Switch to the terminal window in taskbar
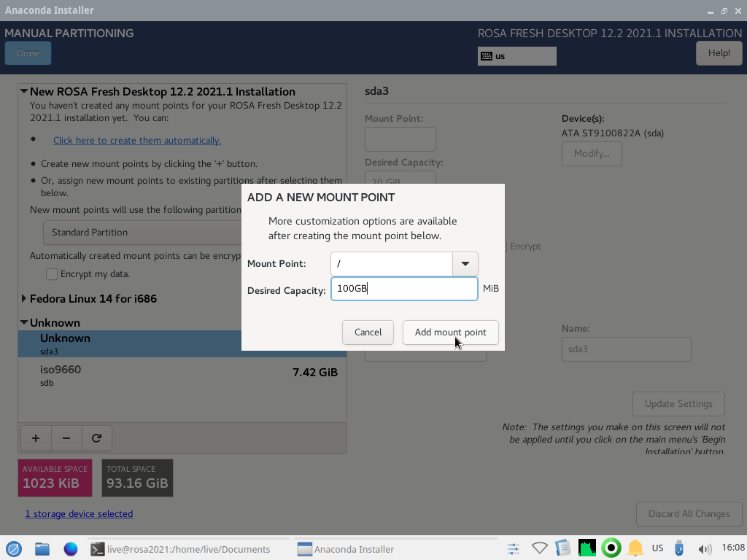The height and width of the screenshot is (560, 747). (x=181, y=549)
